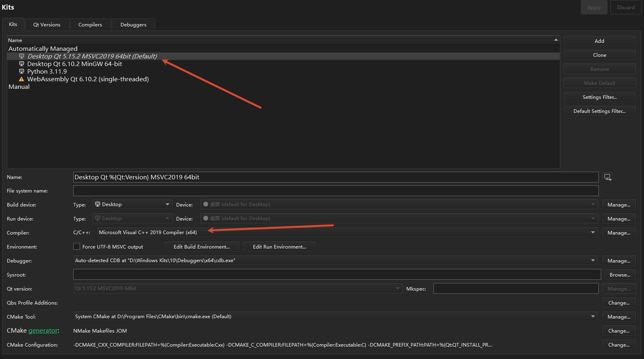Click Manage button for Build device
644x359 pixels.
619,205
